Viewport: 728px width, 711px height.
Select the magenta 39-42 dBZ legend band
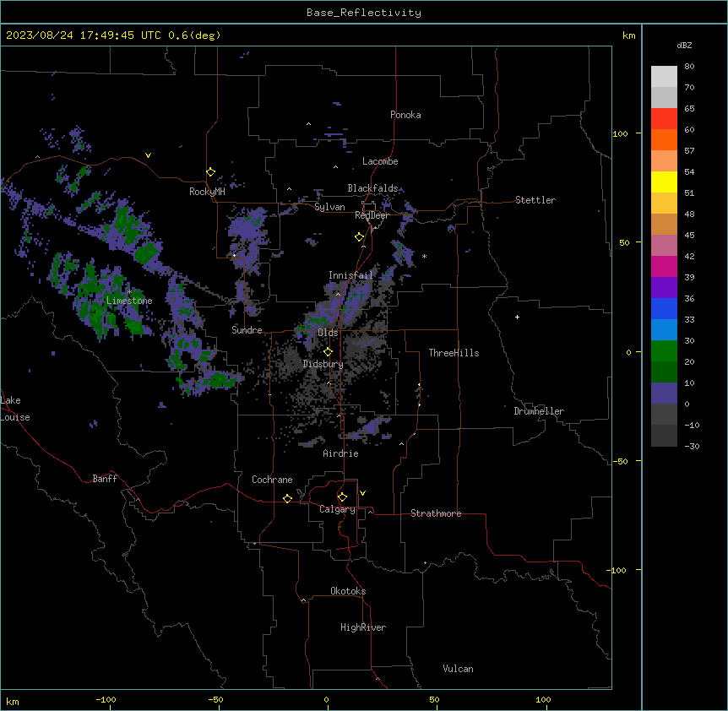tap(664, 266)
